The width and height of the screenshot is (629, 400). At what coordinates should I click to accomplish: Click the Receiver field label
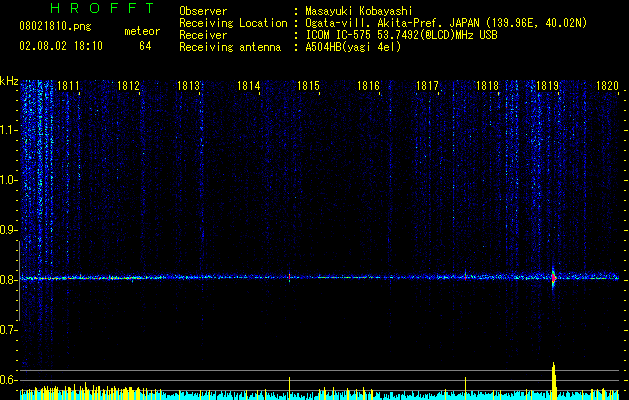(203, 35)
